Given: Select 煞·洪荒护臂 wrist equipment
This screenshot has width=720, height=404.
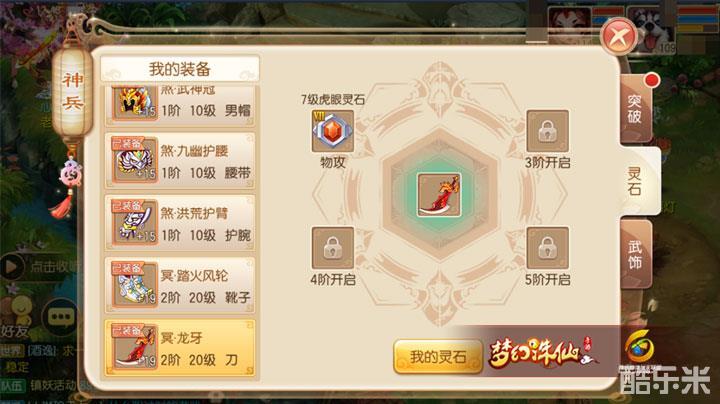Looking at the screenshot, I should (180, 224).
